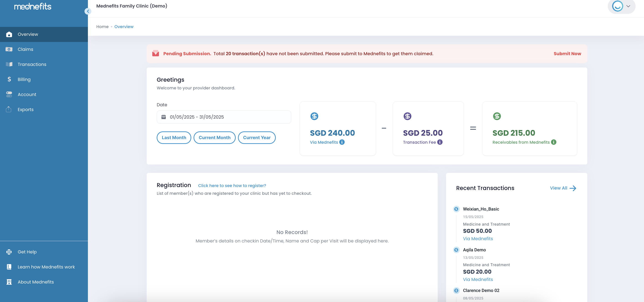The image size is (644, 302).
Task: Click Submit Now in pending banner
Action: point(567,54)
